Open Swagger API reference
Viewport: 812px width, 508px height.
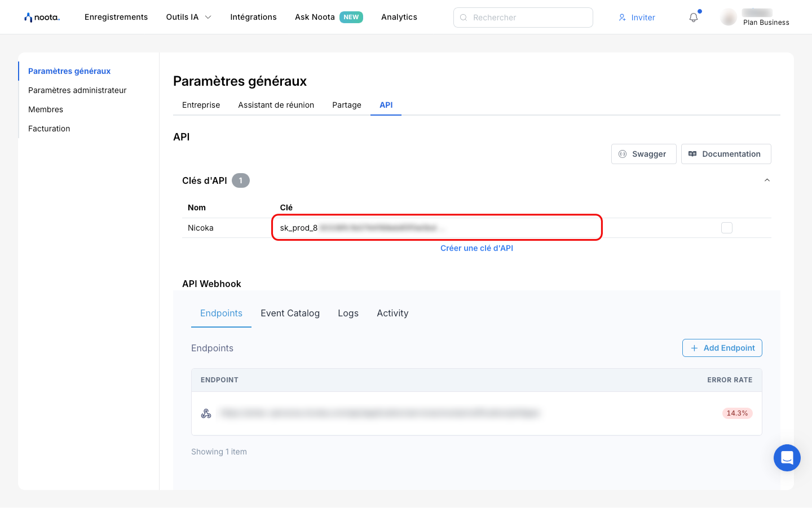pos(643,154)
